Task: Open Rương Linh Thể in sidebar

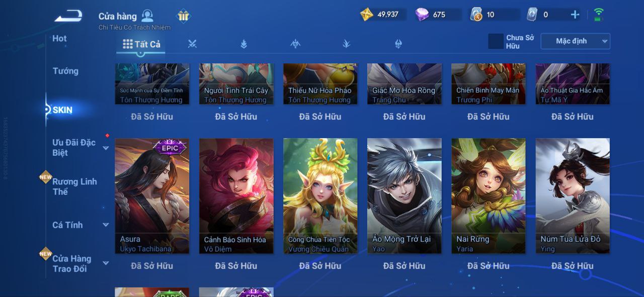Action: [74, 186]
